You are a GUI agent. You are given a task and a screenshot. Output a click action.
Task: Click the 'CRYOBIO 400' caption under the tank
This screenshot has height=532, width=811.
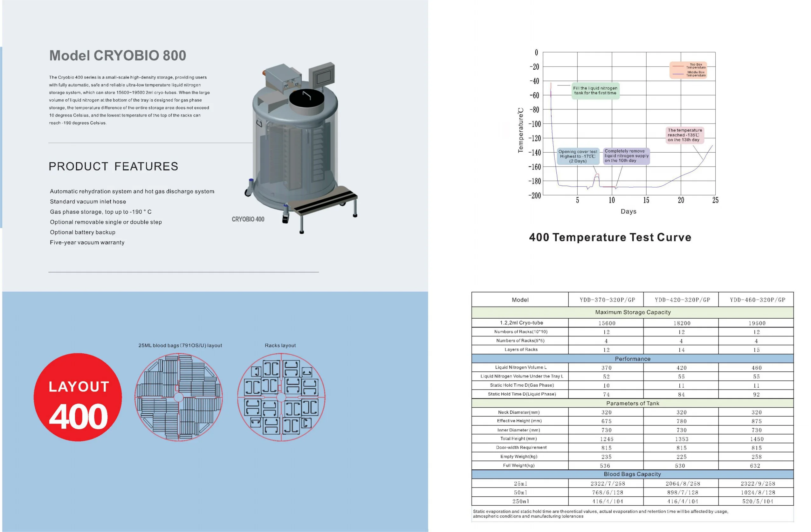(248, 219)
